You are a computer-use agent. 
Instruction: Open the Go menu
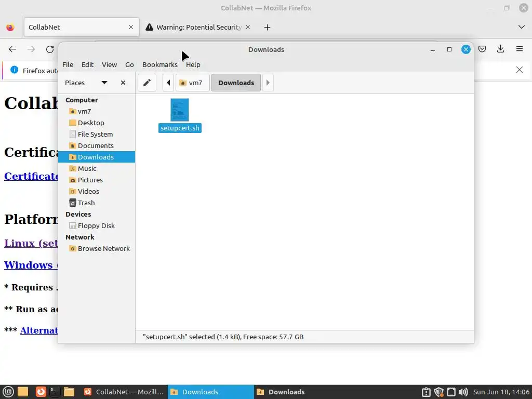pos(129,64)
